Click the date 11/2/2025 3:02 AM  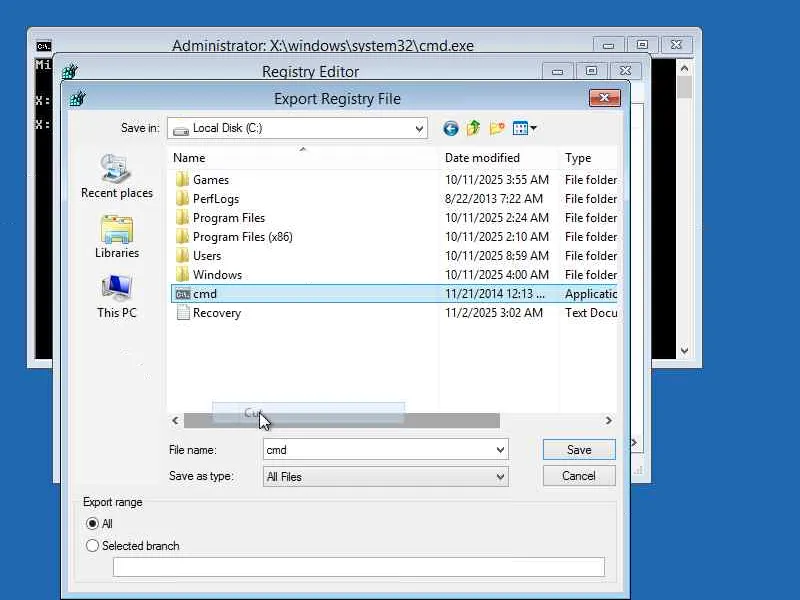click(x=493, y=313)
